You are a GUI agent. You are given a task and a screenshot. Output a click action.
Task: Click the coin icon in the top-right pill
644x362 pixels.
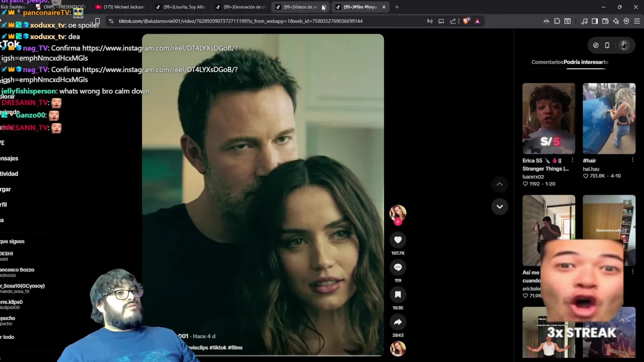pyautogui.click(x=596, y=45)
